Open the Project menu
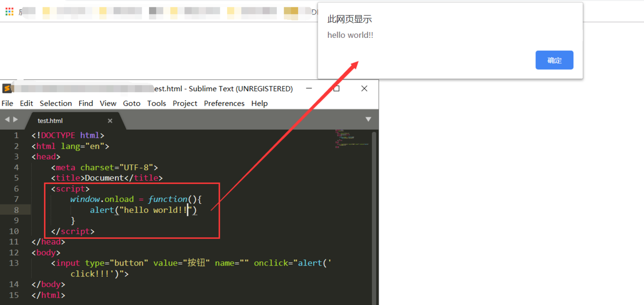This screenshot has height=305, width=644. (185, 103)
